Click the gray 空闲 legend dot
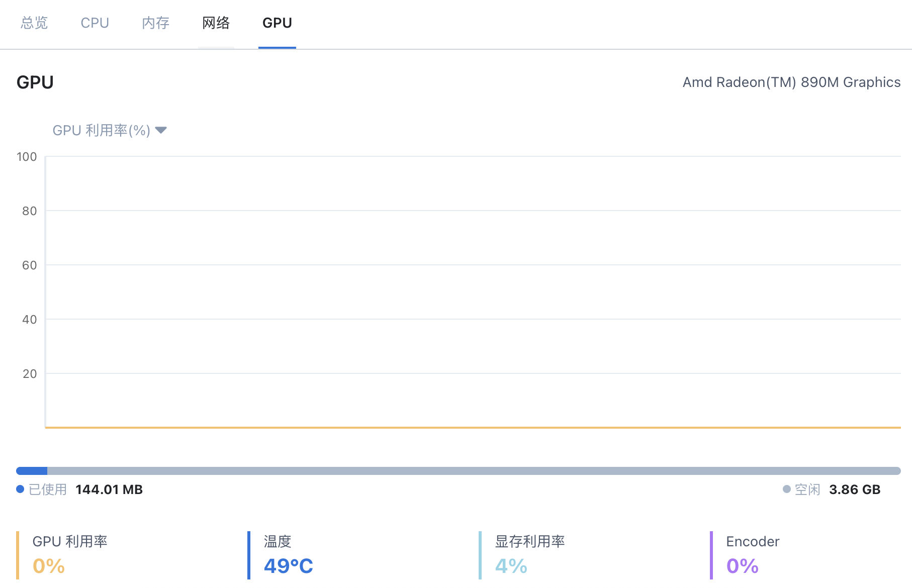The width and height of the screenshot is (912, 588). (787, 489)
